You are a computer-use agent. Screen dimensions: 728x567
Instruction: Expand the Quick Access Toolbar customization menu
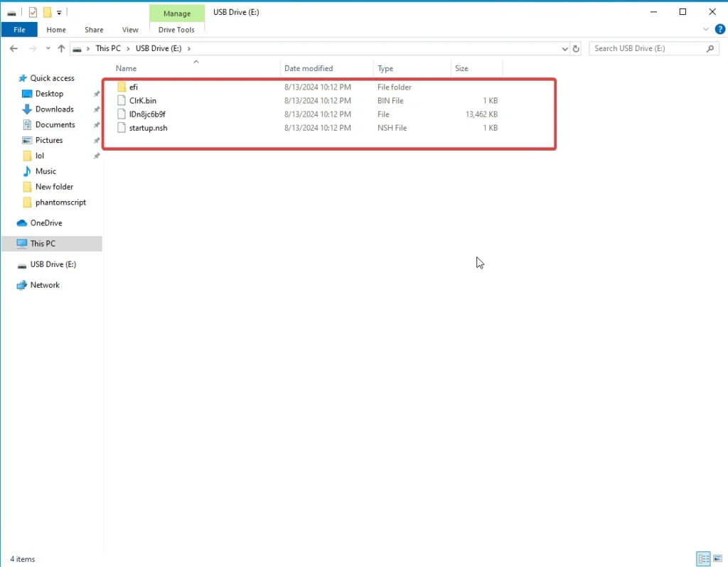pyautogui.click(x=59, y=12)
